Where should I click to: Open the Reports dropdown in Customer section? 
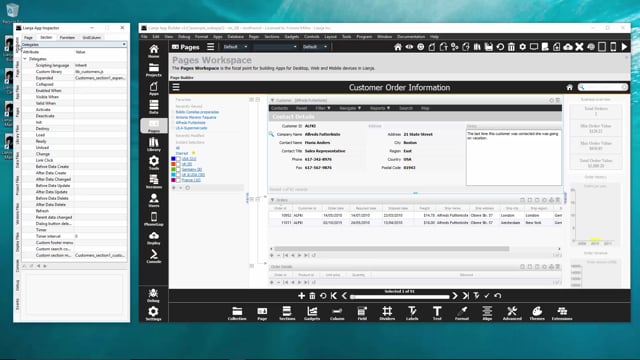(380, 108)
